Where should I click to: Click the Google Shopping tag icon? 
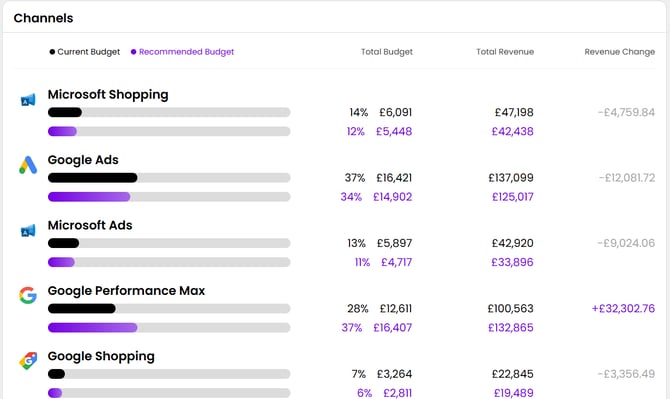(28, 361)
